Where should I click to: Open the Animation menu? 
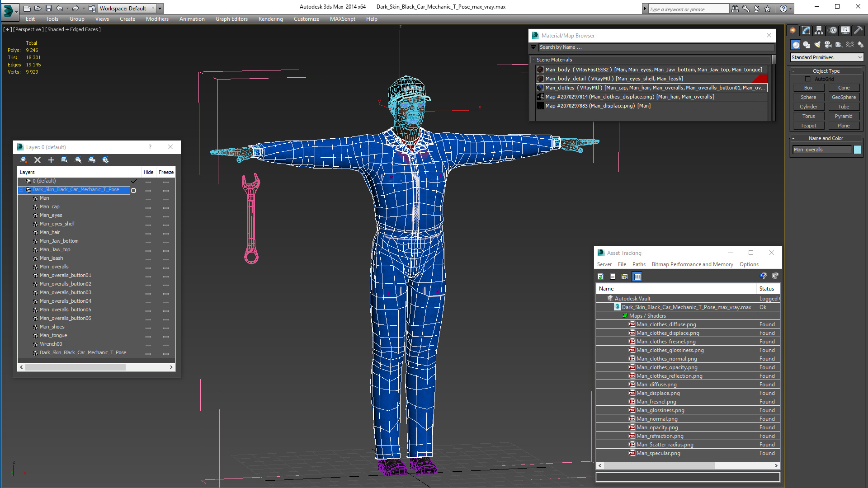(191, 19)
